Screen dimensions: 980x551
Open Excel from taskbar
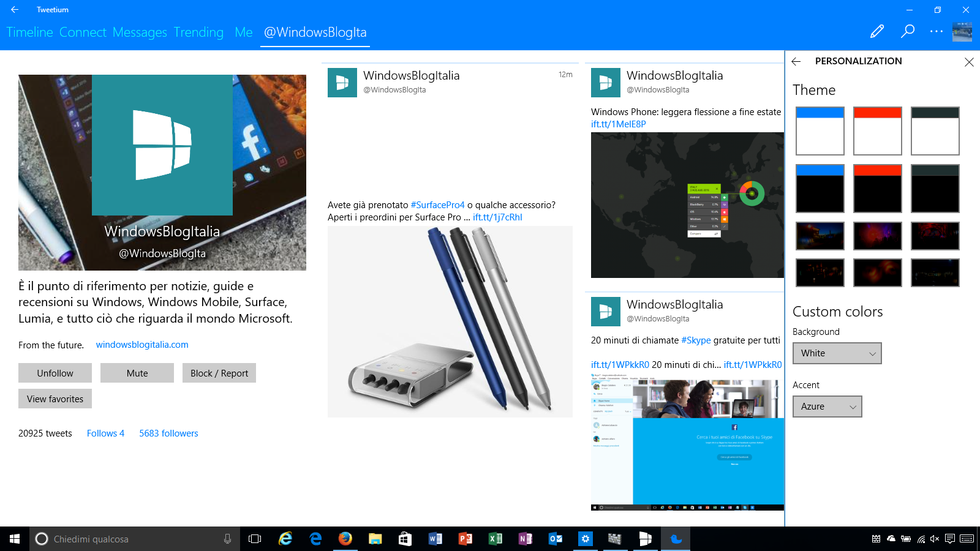coord(496,539)
